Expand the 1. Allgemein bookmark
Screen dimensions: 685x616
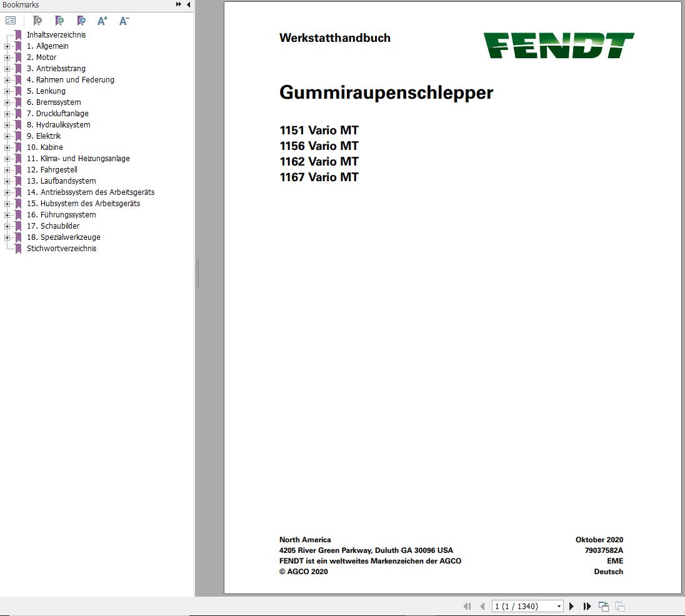tap(7, 46)
